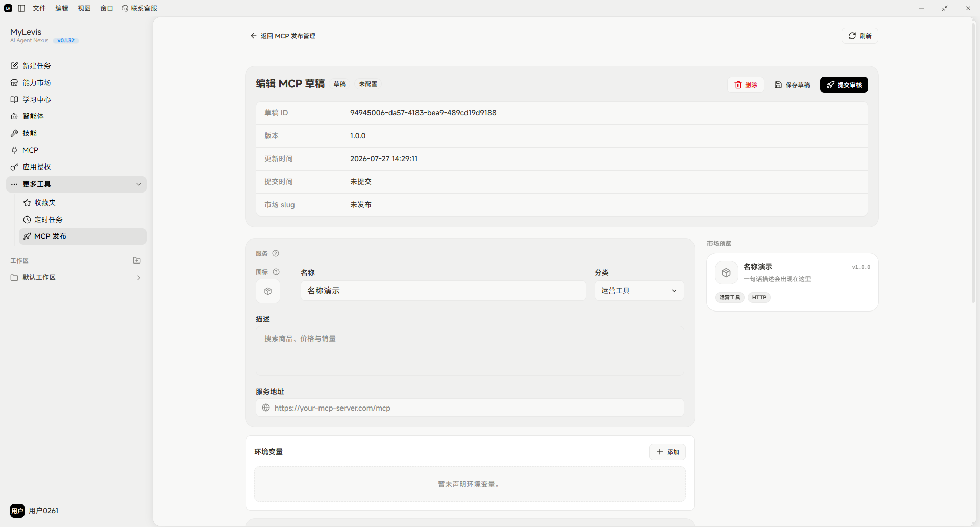
Task: Toggle the sidebar panel icon
Action: [21, 8]
